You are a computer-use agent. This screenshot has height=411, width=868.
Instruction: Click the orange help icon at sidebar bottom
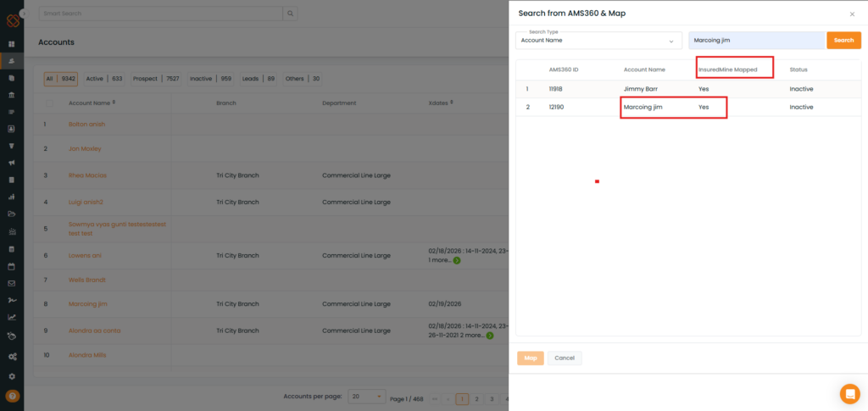pyautogui.click(x=12, y=396)
